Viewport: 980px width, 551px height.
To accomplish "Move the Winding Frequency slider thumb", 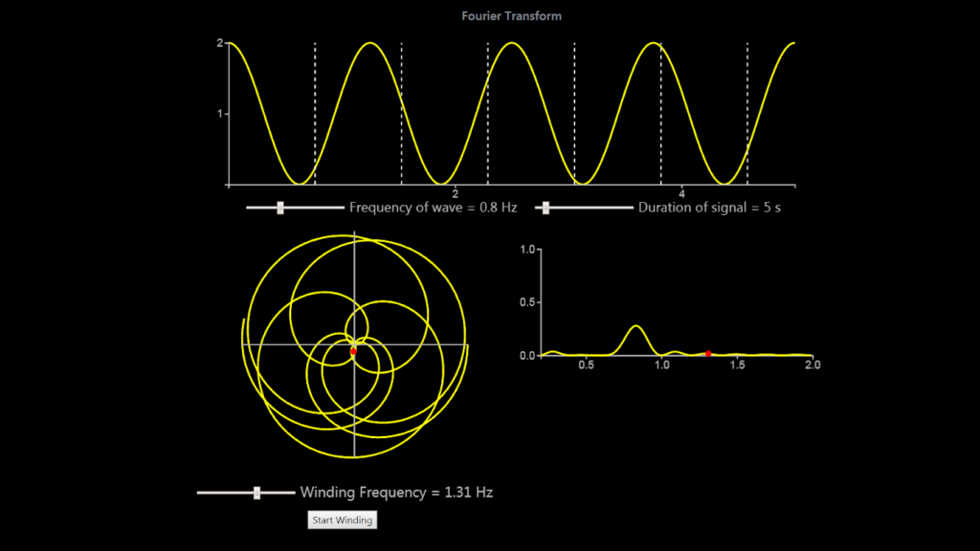I will 258,493.
